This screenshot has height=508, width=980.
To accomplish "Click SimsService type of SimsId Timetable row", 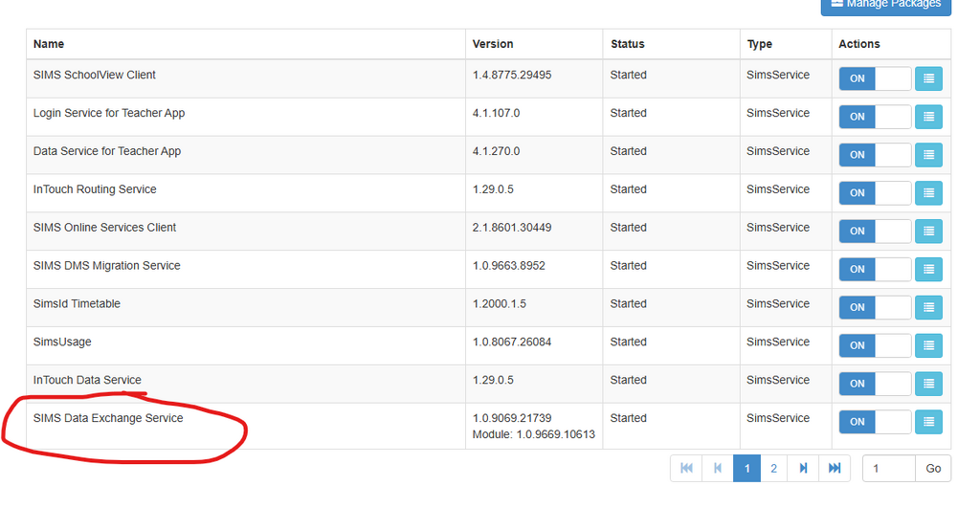I will pos(778,303).
